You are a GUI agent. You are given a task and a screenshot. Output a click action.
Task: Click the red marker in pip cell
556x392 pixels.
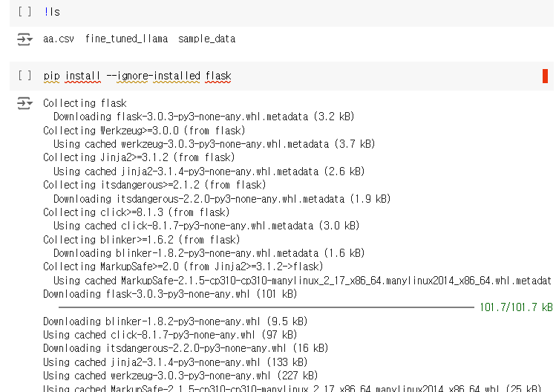[545, 76]
